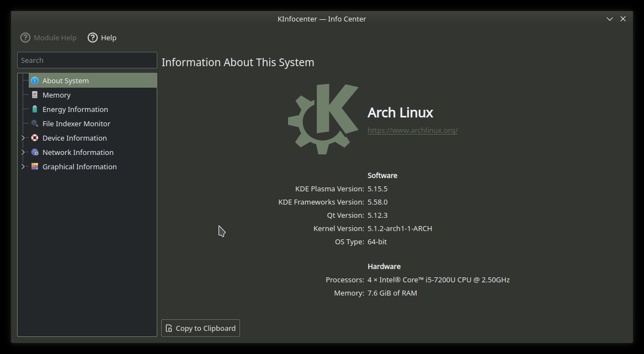Click the Memory chip icon
This screenshot has height=354, width=644.
(35, 95)
